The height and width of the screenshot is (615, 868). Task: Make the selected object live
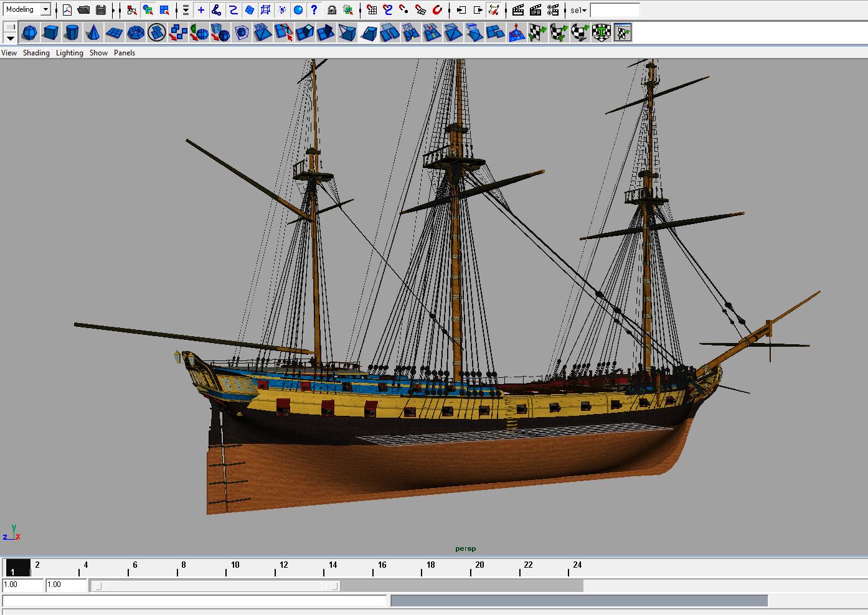coord(437,10)
